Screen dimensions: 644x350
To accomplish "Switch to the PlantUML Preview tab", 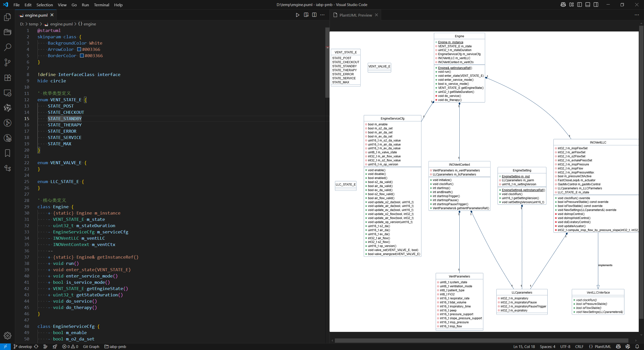I will pos(355,15).
